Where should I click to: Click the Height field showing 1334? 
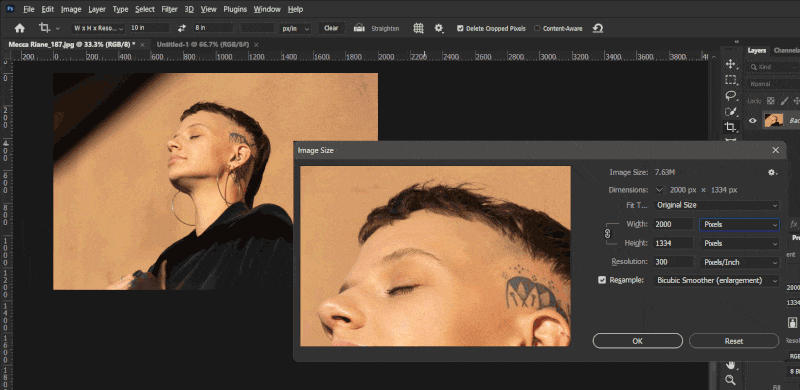point(673,243)
